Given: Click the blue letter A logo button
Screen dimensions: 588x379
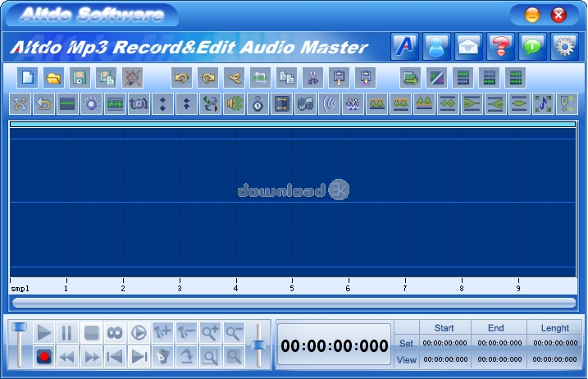Looking at the screenshot, I should 404,47.
